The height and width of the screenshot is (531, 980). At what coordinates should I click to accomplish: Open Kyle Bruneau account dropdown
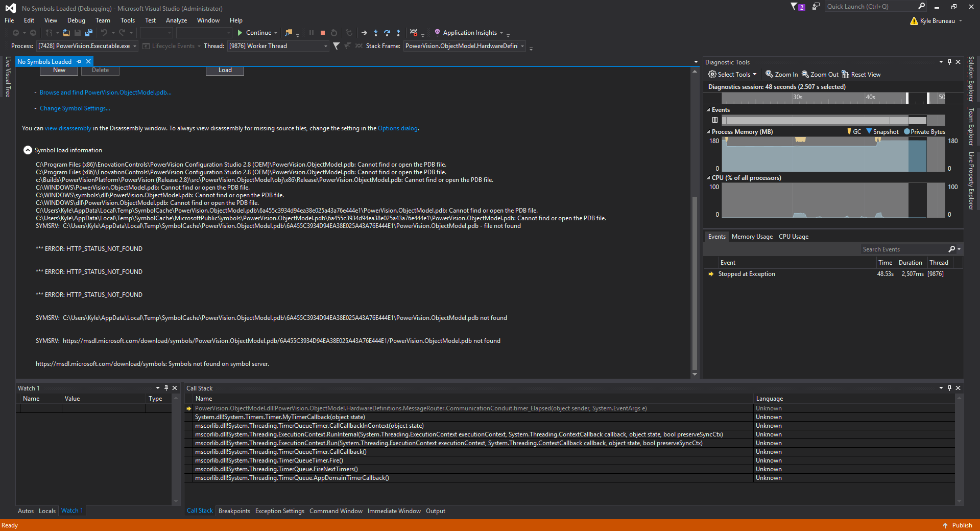961,21
